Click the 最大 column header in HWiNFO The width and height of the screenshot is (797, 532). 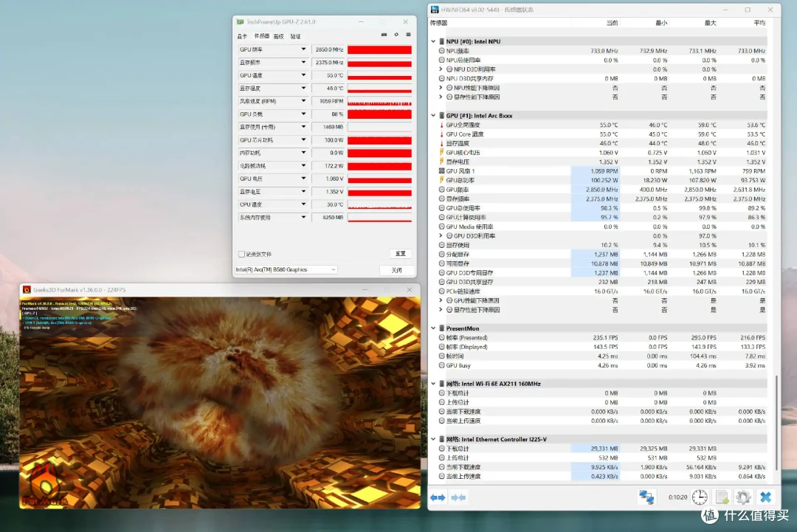coord(710,23)
